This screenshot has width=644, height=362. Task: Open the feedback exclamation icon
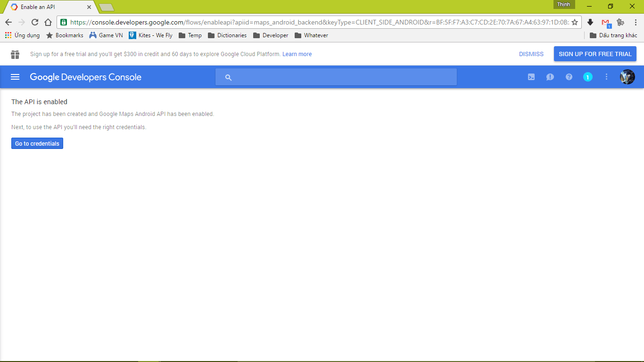coord(550,77)
